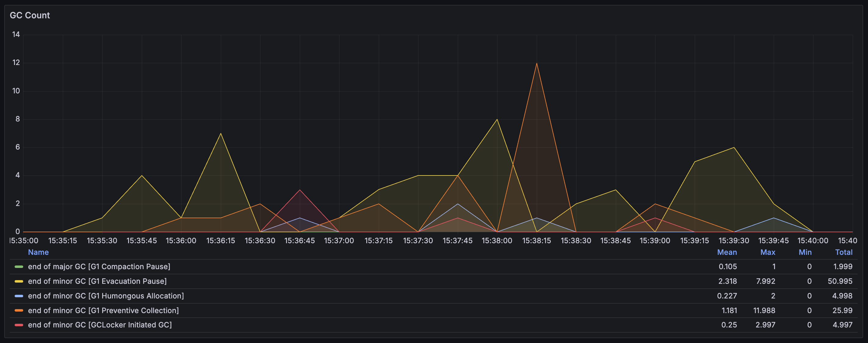This screenshot has height=343, width=868.
Task: Select the GCLocker Initiated GC legend entry
Action: [100, 325]
